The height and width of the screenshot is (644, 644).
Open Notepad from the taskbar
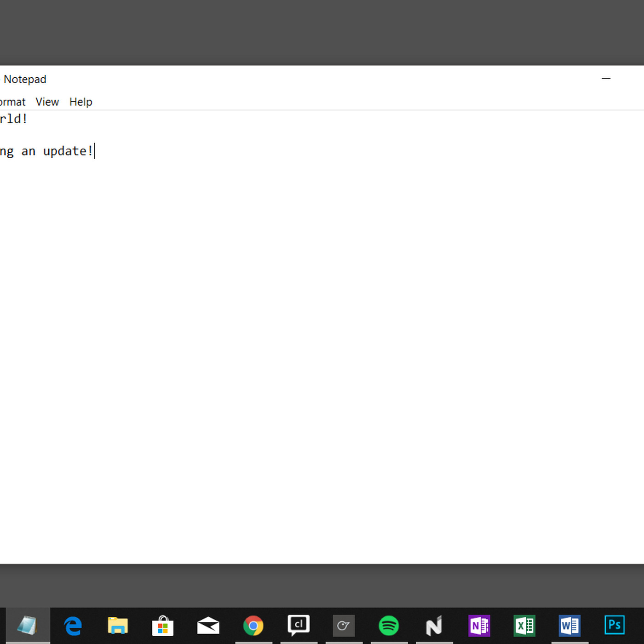click(x=28, y=626)
